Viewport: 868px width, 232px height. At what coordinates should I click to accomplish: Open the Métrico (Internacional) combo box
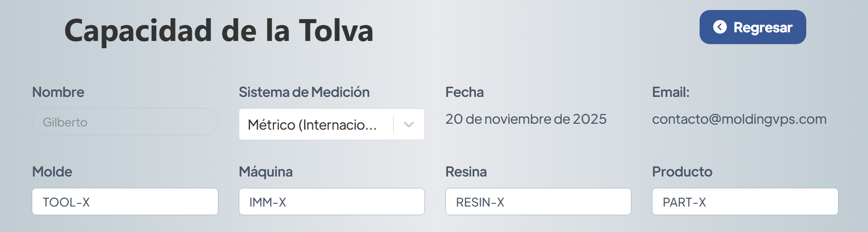(x=313, y=124)
